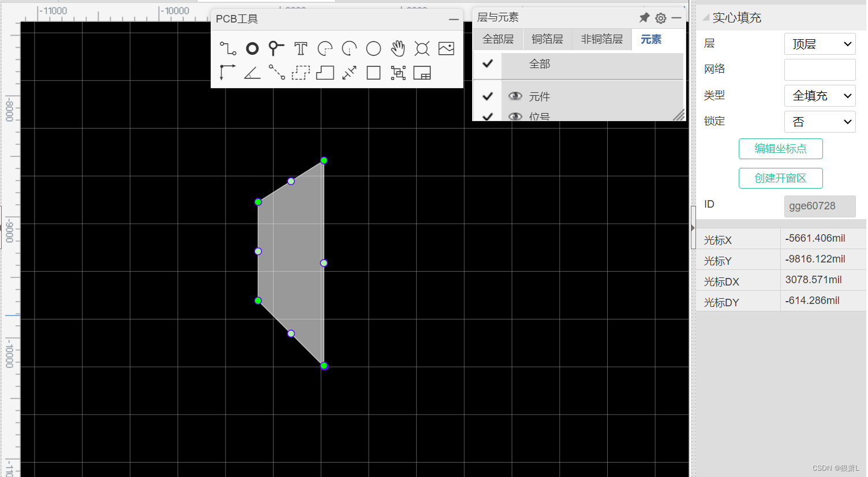Image resolution: width=868 pixels, height=477 pixels.
Task: Select the Hole tool
Action: click(422, 48)
